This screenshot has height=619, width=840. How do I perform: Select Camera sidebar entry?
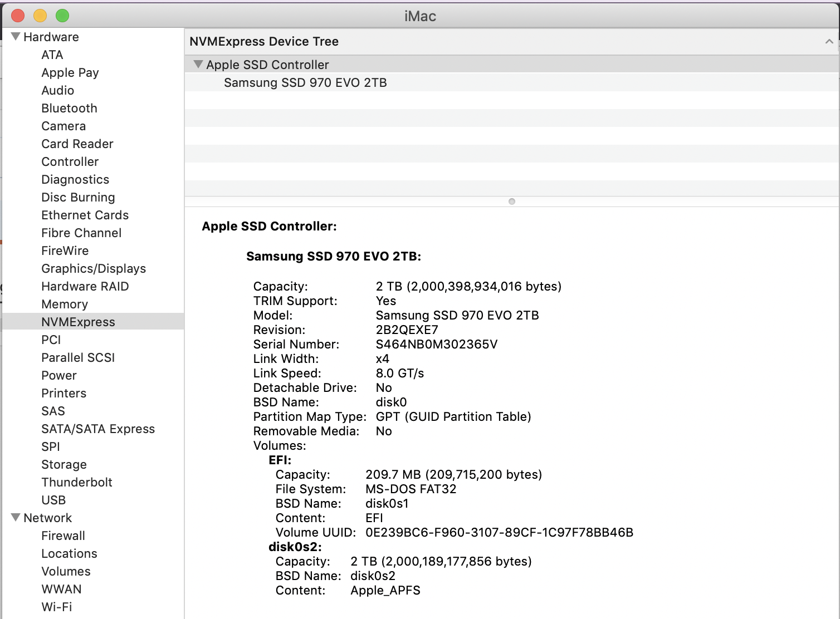64,126
